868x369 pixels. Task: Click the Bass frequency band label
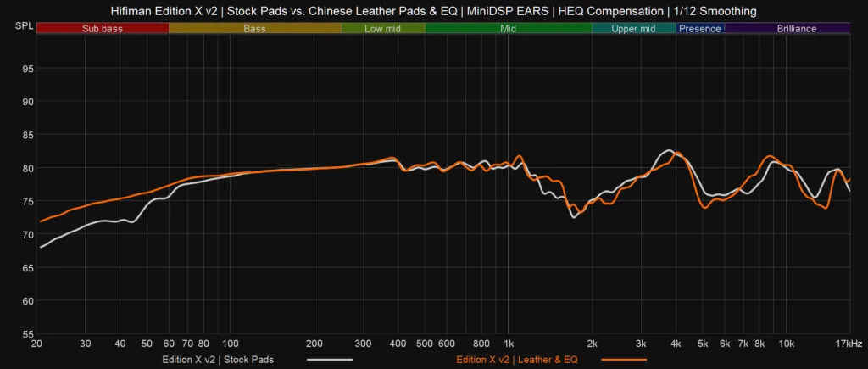tap(254, 29)
